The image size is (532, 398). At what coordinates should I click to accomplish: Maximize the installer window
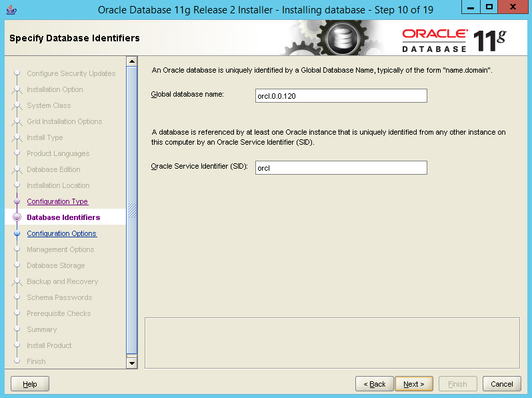[489, 7]
